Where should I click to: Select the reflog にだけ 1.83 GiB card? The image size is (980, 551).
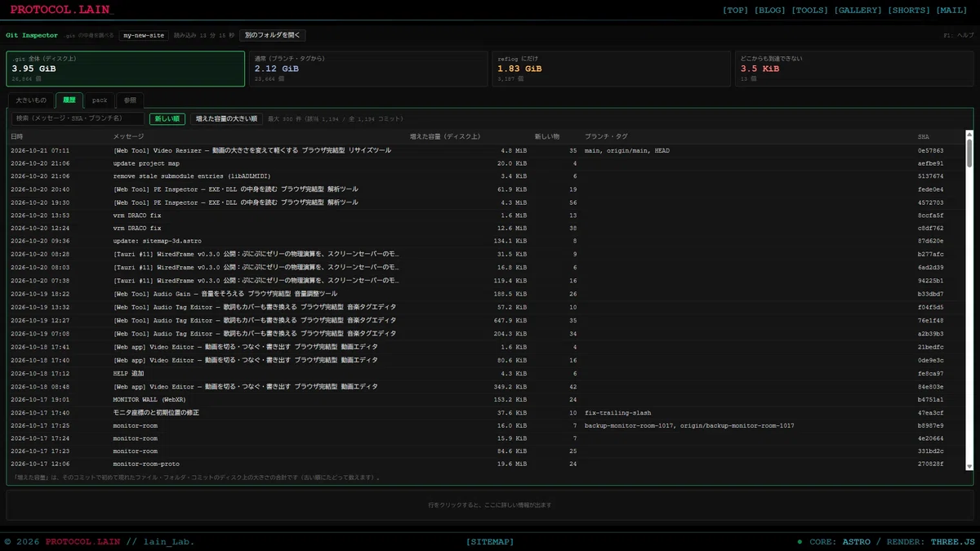(x=612, y=69)
